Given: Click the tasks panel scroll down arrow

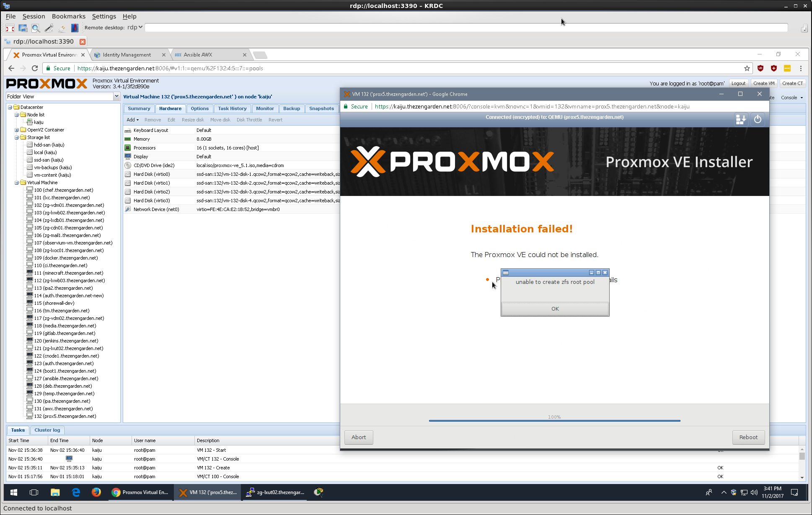Looking at the screenshot, I should click(802, 477).
